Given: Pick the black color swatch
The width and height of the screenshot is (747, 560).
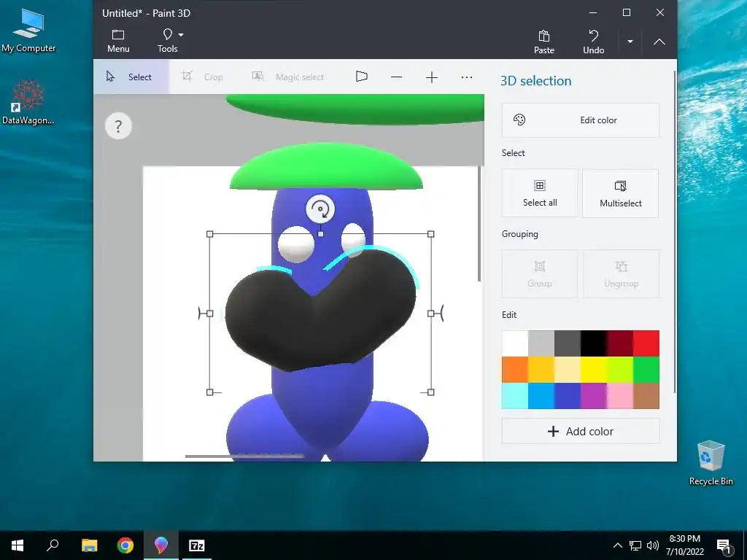Looking at the screenshot, I should point(594,343).
